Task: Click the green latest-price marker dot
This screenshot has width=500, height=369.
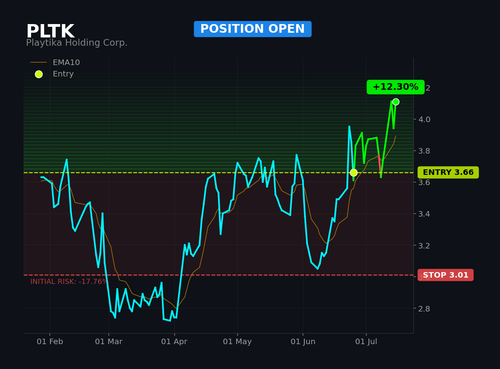Action: click(x=396, y=102)
